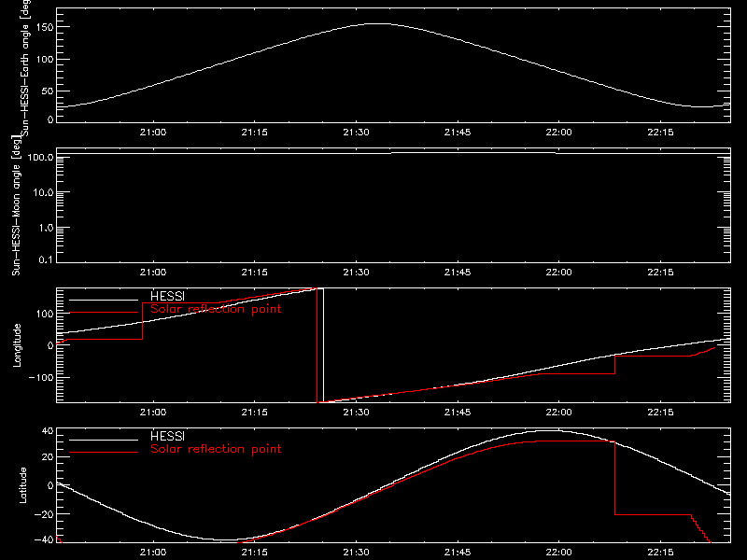
Task: Click the 100 tick on the Longitude axis
Action: point(45,314)
